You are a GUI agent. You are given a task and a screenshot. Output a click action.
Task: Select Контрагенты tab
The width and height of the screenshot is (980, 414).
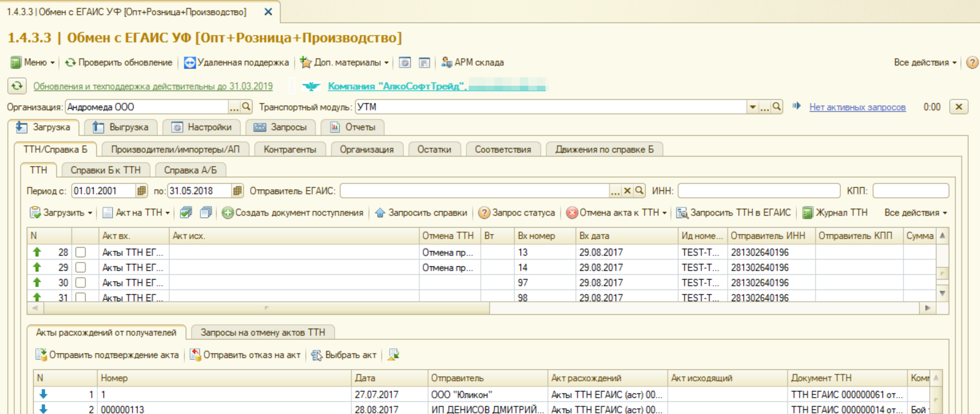(x=290, y=150)
